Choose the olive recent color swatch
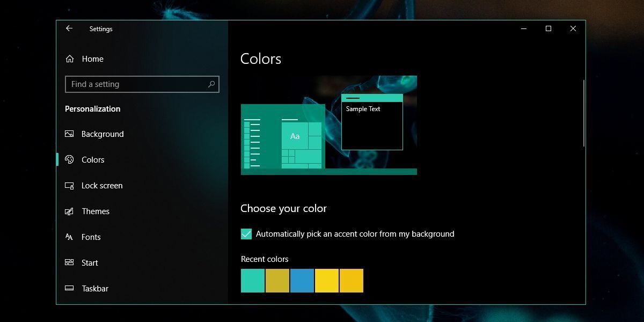 point(277,280)
